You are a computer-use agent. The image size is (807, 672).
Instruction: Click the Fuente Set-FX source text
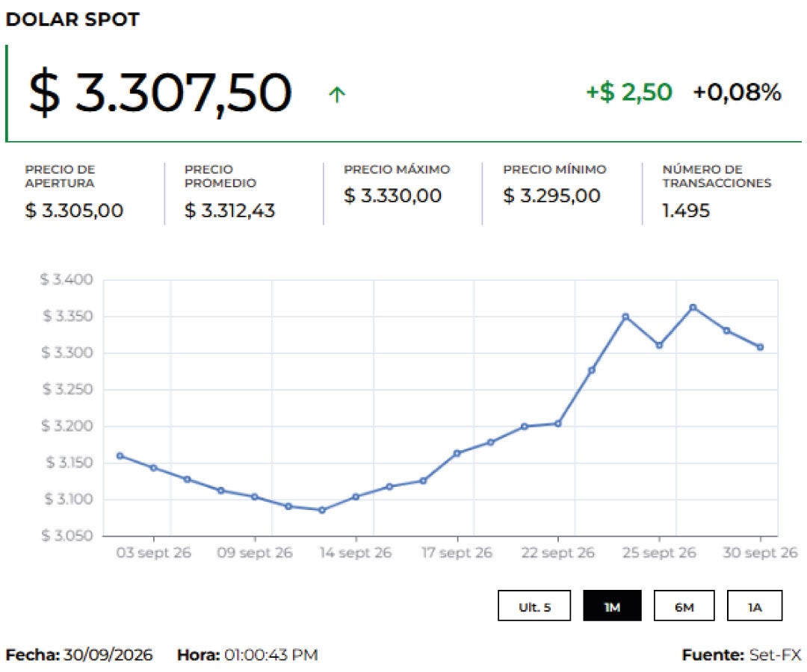[x=742, y=655]
